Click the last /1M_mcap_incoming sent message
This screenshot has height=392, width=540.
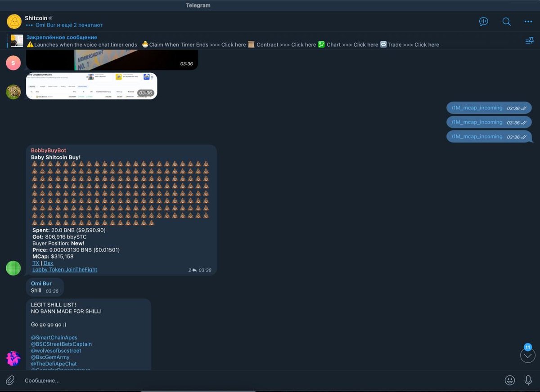tap(489, 137)
